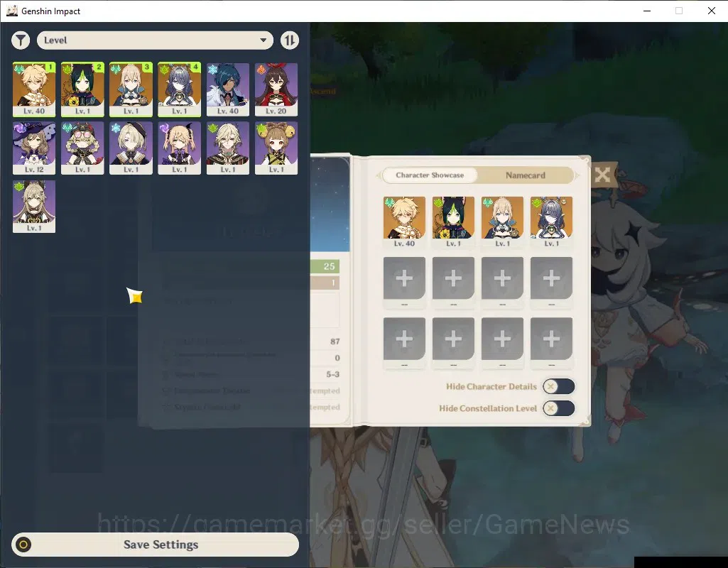Select Amber Lv. 20 character portrait

(x=276, y=89)
